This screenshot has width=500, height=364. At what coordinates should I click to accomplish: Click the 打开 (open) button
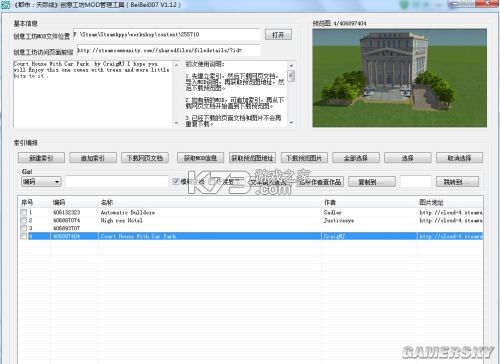(278, 35)
